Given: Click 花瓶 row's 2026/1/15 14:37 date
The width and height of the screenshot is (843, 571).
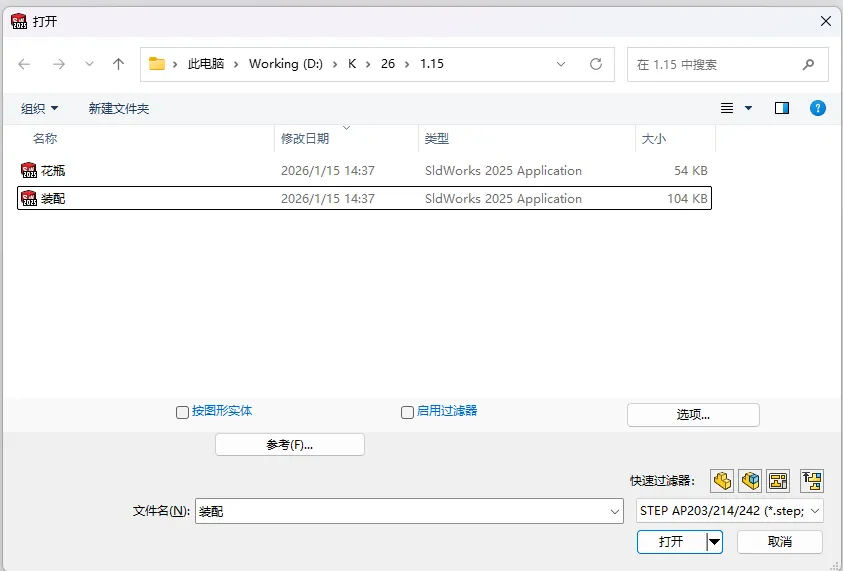Looking at the screenshot, I should 328,170.
